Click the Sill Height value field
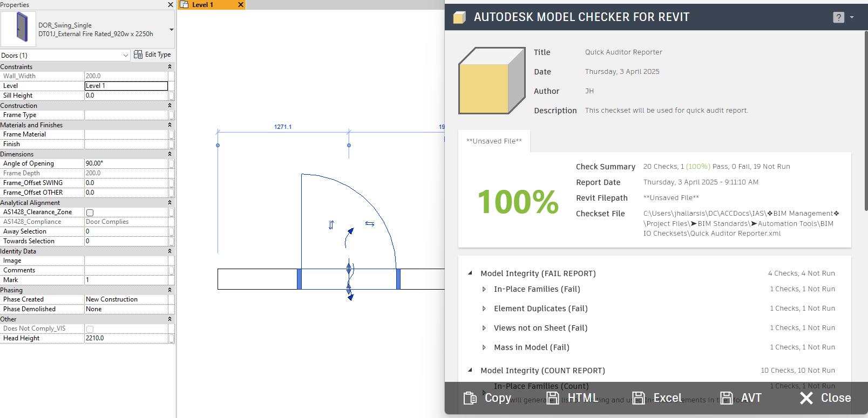The width and height of the screenshot is (868, 418). 126,95
